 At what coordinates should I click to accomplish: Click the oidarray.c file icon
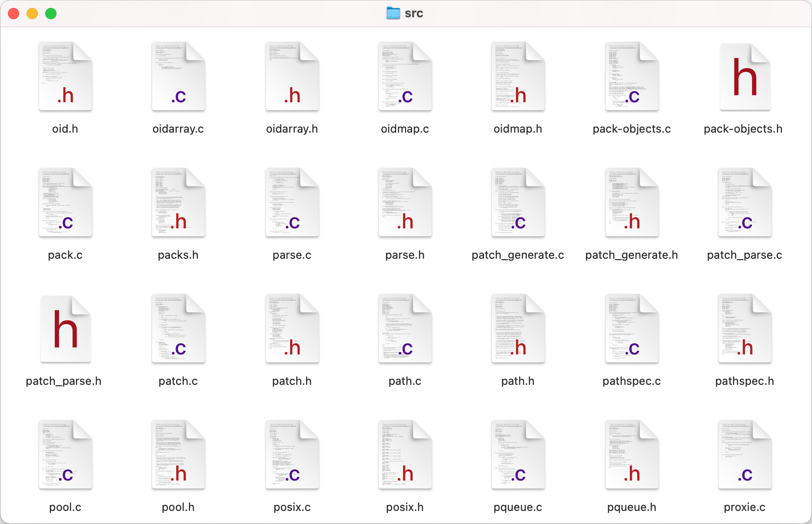tap(178, 77)
